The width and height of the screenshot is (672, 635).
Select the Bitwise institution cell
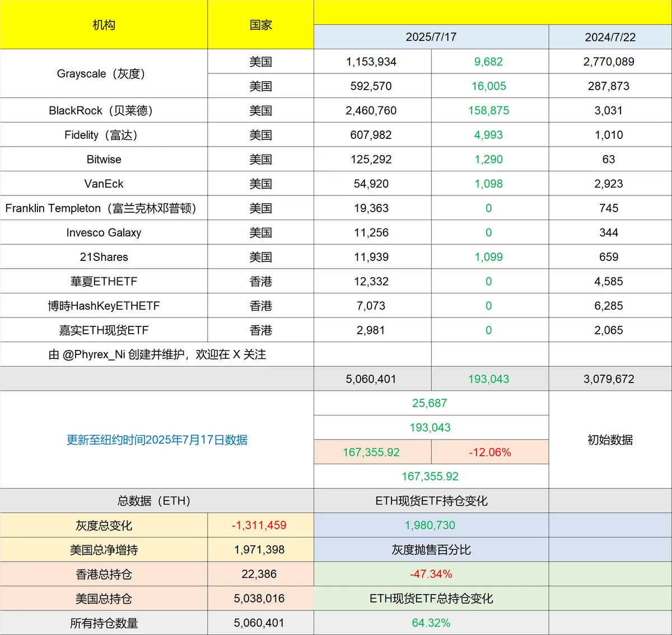tap(104, 159)
